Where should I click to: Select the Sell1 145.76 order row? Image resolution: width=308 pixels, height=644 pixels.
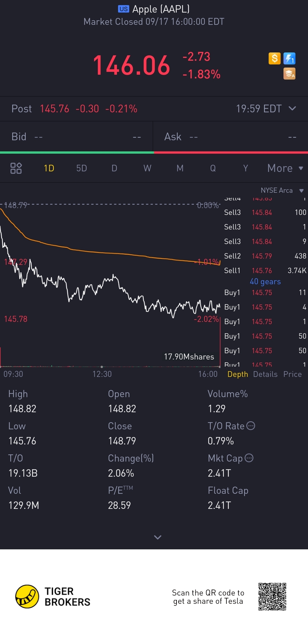tap(265, 271)
